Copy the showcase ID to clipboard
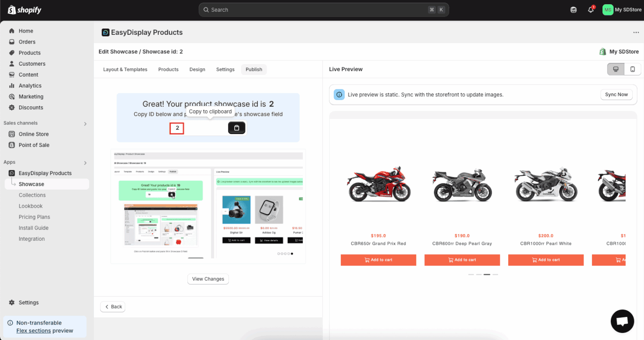Image resolution: width=644 pixels, height=340 pixels. tap(237, 128)
